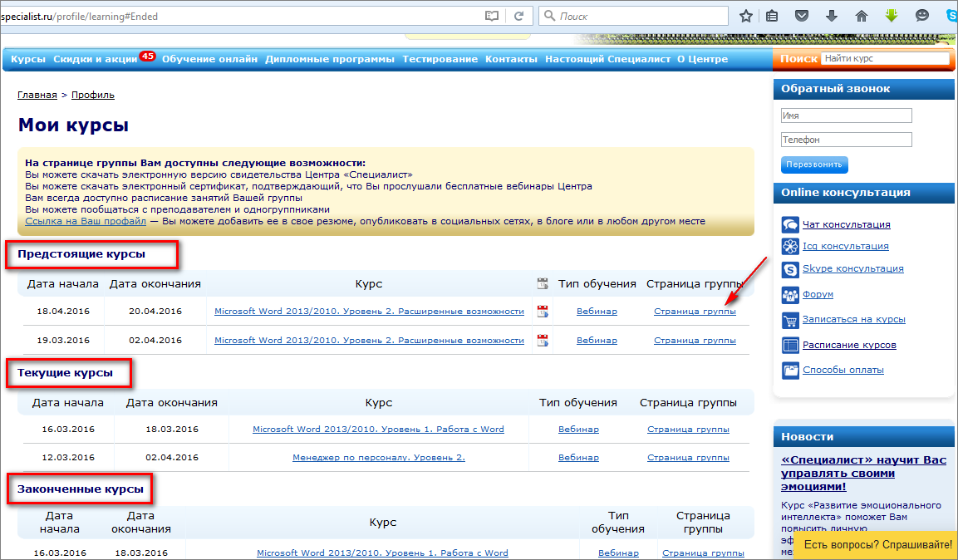Click the Способы оплаты icon
This screenshot has width=958, height=560.
tap(790, 370)
